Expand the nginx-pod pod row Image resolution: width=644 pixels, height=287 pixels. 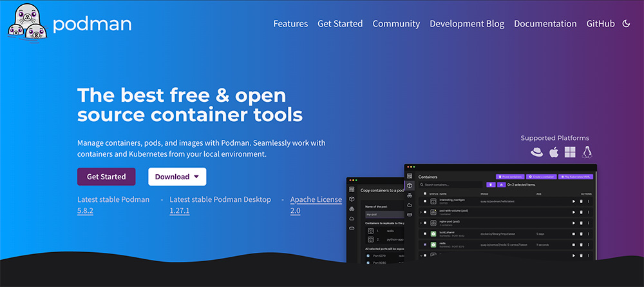[421, 223]
